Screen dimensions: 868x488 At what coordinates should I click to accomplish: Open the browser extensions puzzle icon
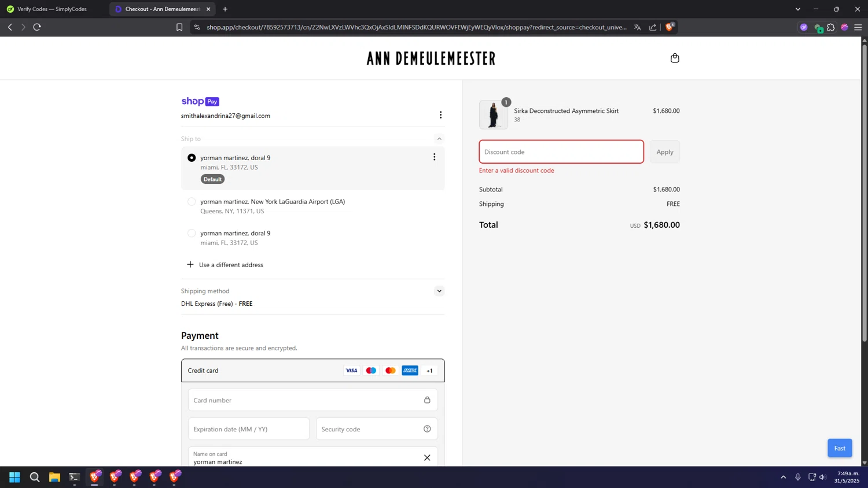point(831,27)
